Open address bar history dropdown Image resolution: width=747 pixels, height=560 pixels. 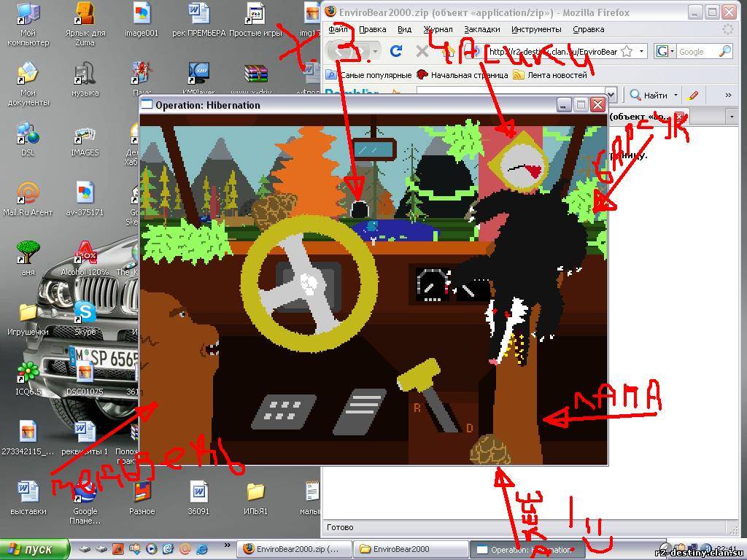(641, 51)
